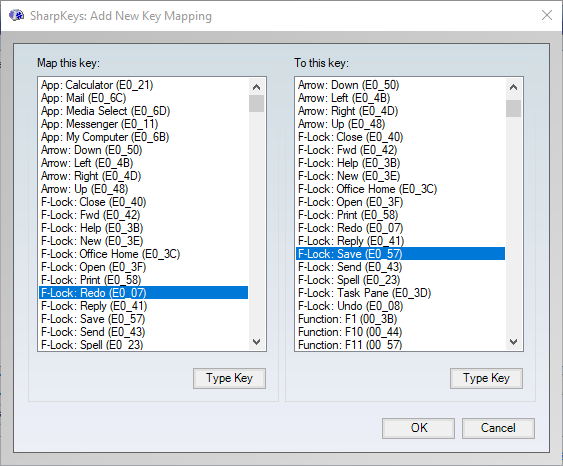
Task: Select F-Lock: Undo (E0_08) in right list
Action: tap(400, 306)
